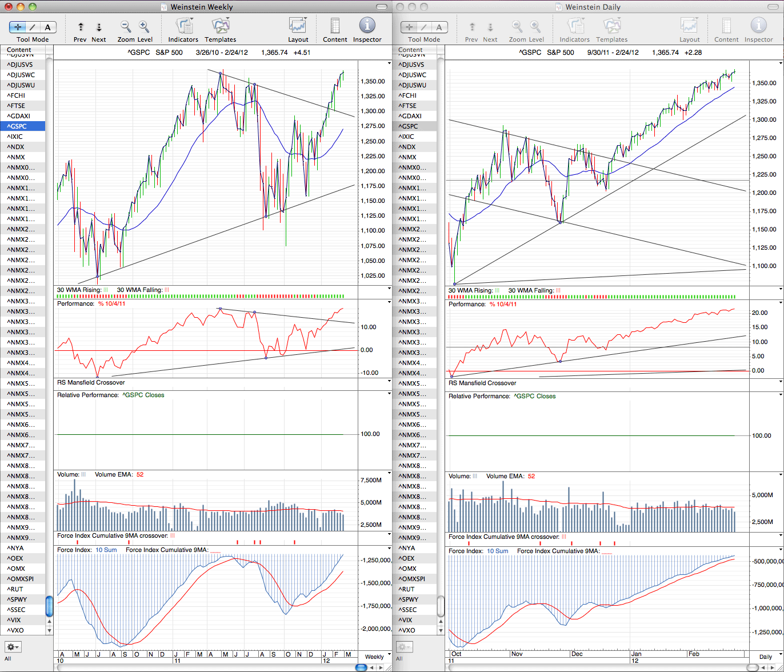The height and width of the screenshot is (672, 784).
Task: Click Weekly chart horizontal scrollbar blue thumb
Action: [361, 667]
